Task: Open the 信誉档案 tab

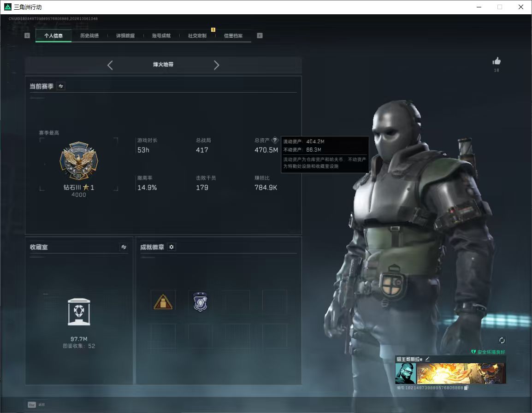Action: 233,35
